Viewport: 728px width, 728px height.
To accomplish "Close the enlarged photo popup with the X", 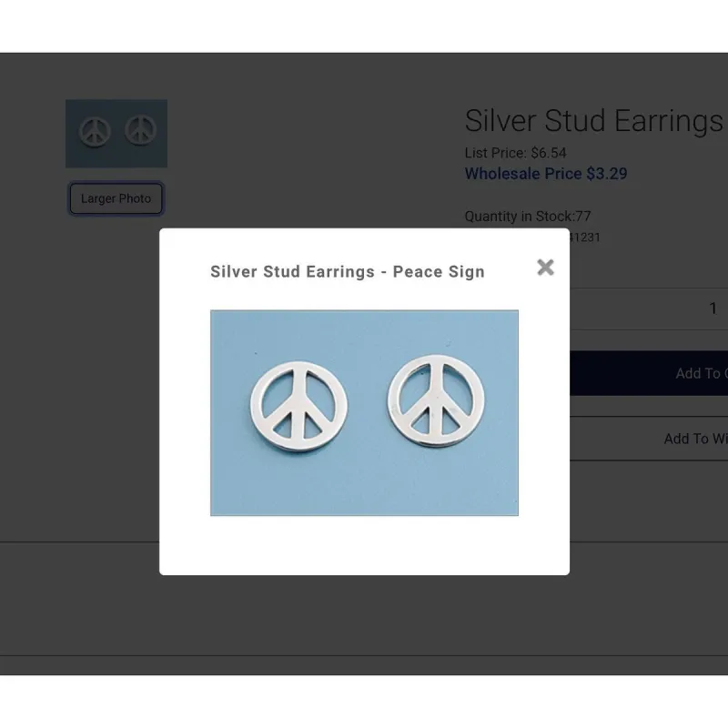I will [545, 268].
